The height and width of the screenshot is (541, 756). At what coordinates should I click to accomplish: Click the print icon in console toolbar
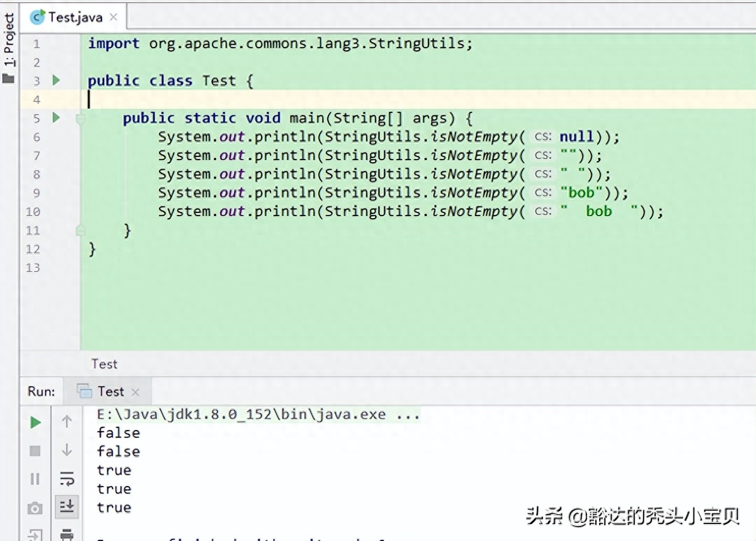(x=67, y=534)
